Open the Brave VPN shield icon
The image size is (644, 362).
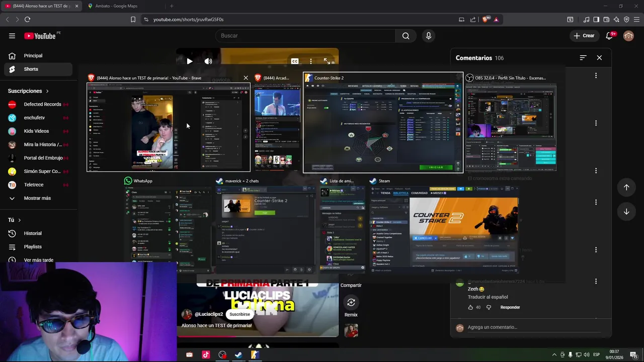point(626,20)
